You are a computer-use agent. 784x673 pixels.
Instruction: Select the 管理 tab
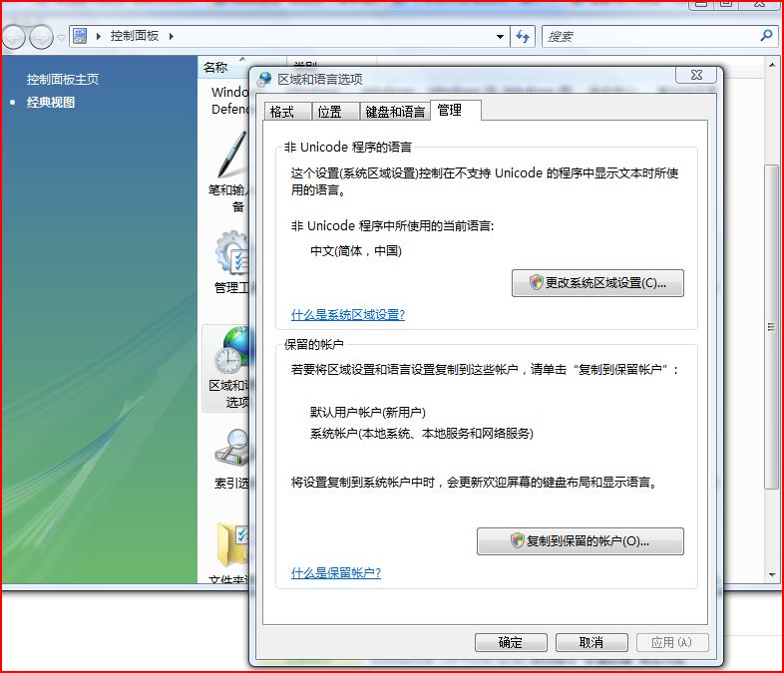point(455,110)
